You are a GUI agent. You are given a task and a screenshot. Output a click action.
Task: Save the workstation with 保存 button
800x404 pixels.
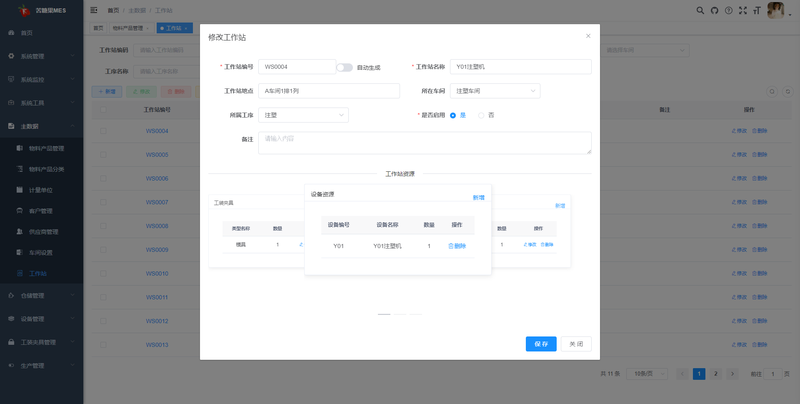tap(541, 344)
